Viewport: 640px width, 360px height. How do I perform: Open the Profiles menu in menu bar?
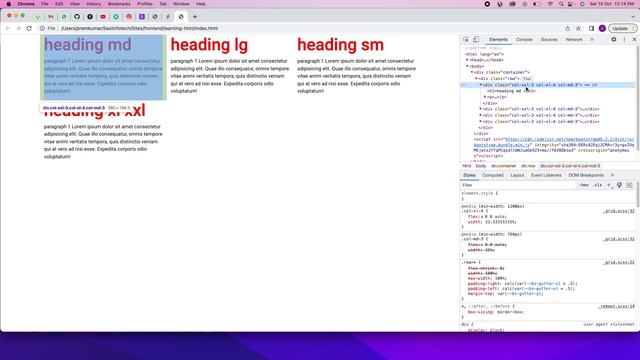pyautogui.click(x=144, y=4)
